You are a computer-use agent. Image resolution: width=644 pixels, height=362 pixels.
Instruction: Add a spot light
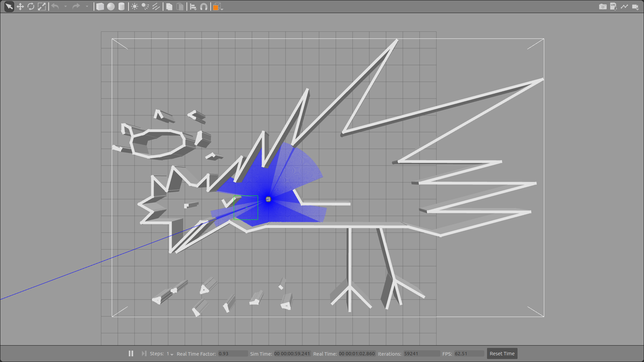(145, 7)
